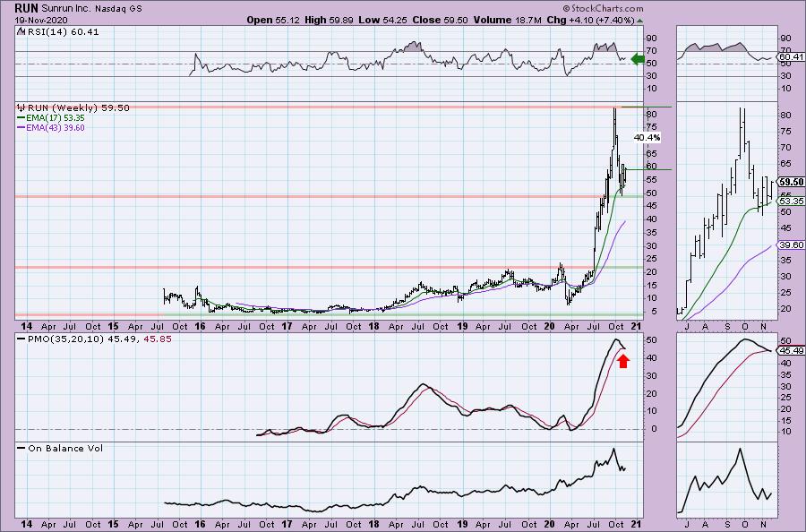Image resolution: width=806 pixels, height=532 pixels.
Task: Click the 39.60 EMA value tag on right axis
Action: click(792, 245)
